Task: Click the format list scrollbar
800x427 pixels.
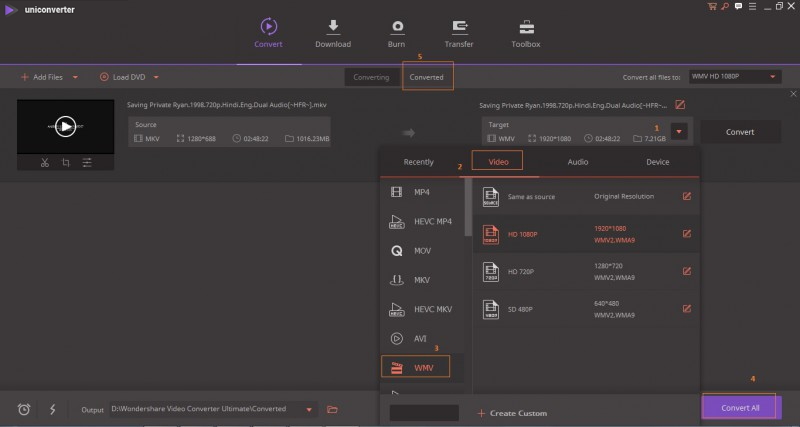Action: (x=468, y=207)
